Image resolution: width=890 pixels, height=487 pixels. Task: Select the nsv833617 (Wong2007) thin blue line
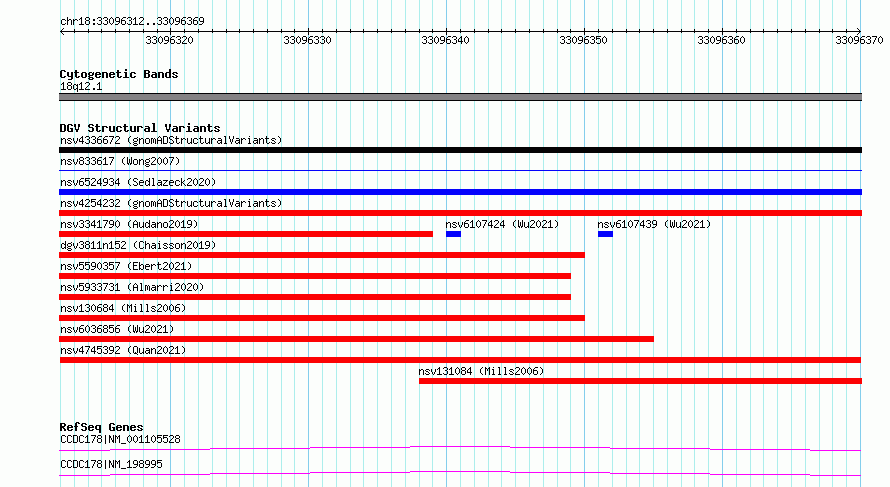coord(460,170)
